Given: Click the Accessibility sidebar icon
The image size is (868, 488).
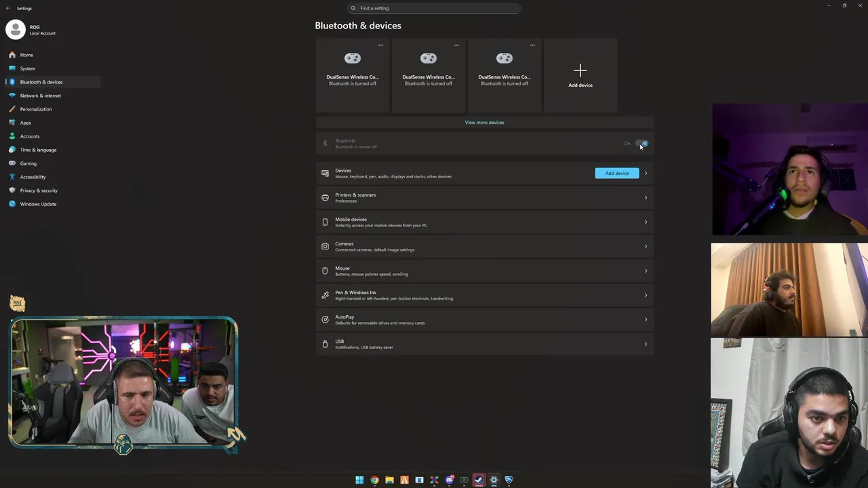Looking at the screenshot, I should click(12, 177).
